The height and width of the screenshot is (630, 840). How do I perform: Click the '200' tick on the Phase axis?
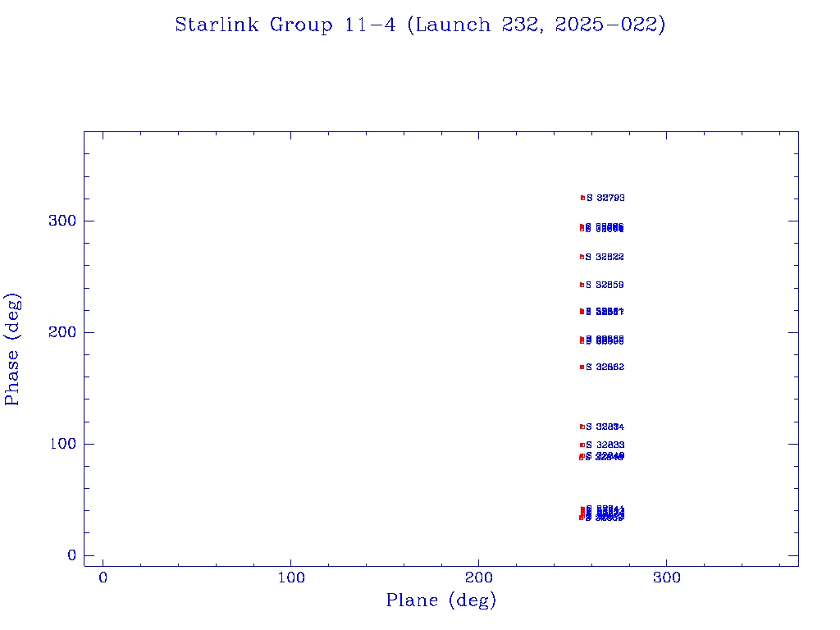62,332
